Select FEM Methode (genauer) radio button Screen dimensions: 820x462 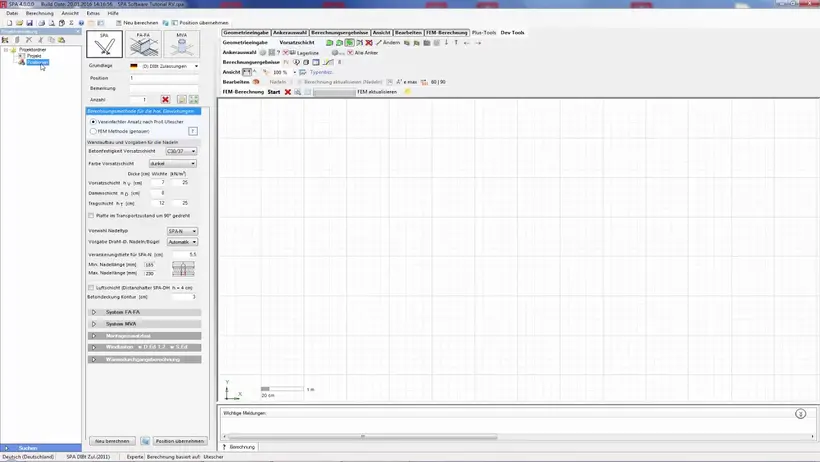pyautogui.click(x=93, y=131)
